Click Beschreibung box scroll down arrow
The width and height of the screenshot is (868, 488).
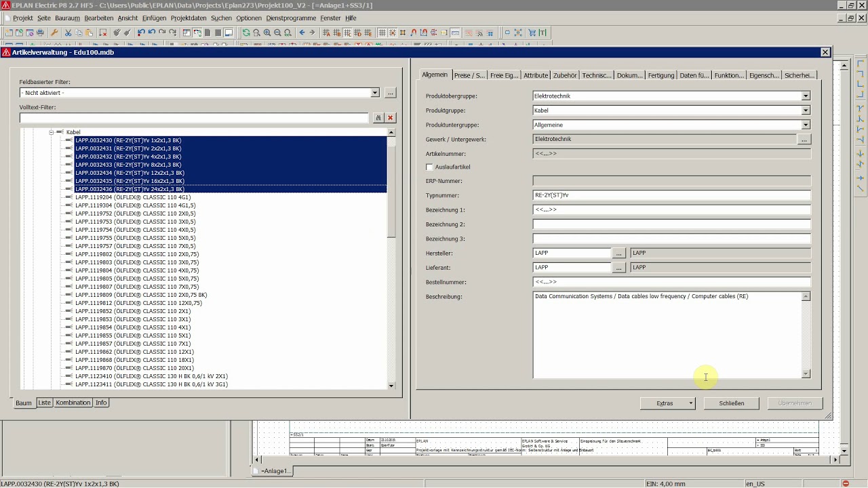(806, 373)
